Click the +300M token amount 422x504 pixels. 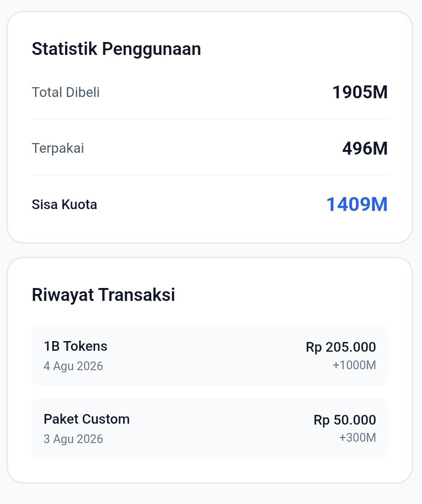click(357, 438)
